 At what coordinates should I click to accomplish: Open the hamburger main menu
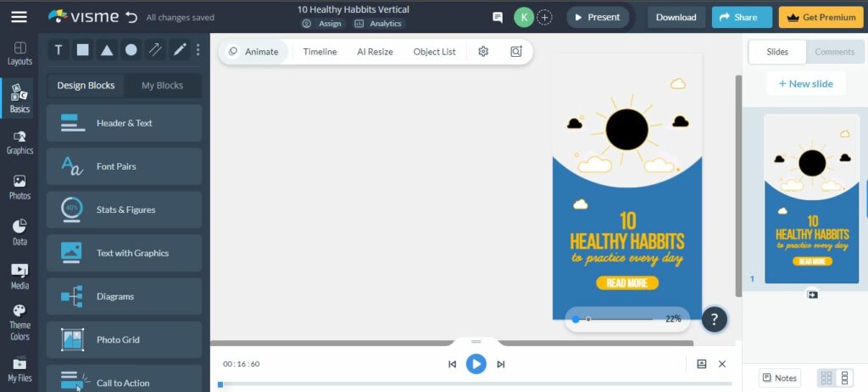(19, 17)
